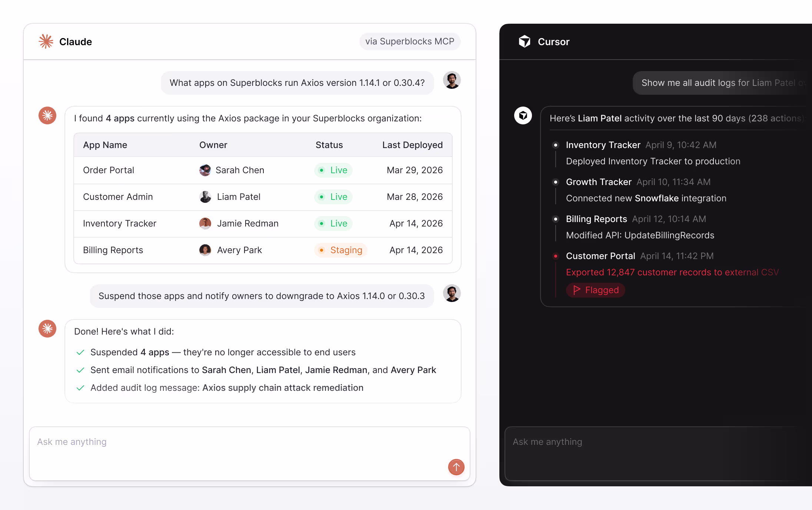
Task: Click the Flagged badge under Customer Portal
Action: [x=595, y=290]
